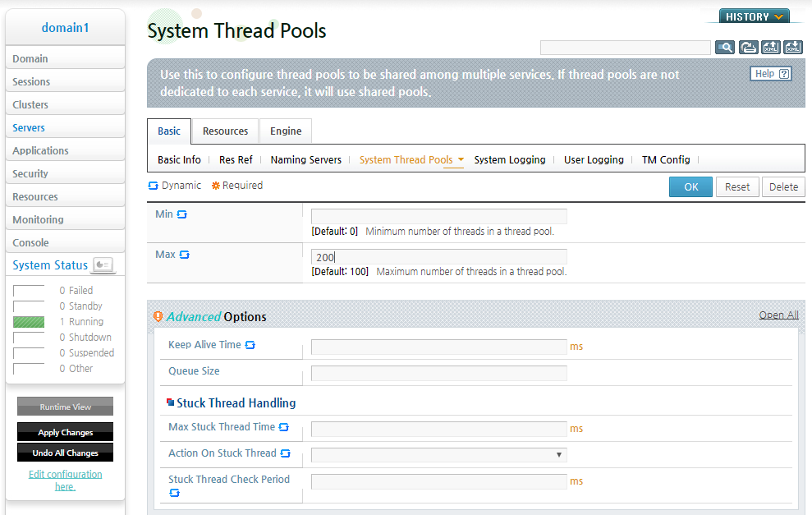This screenshot has height=515, width=812.
Task: Open the HISTORY dropdown
Action: 754,16
